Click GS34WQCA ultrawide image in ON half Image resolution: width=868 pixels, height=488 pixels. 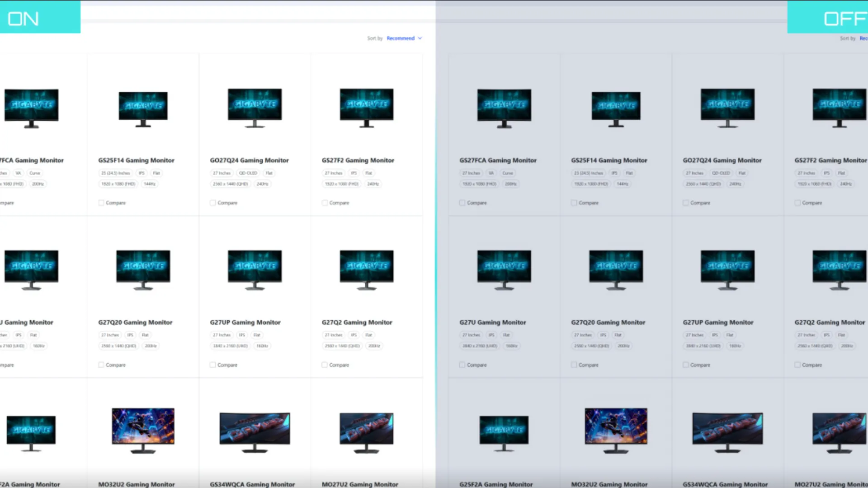click(255, 432)
